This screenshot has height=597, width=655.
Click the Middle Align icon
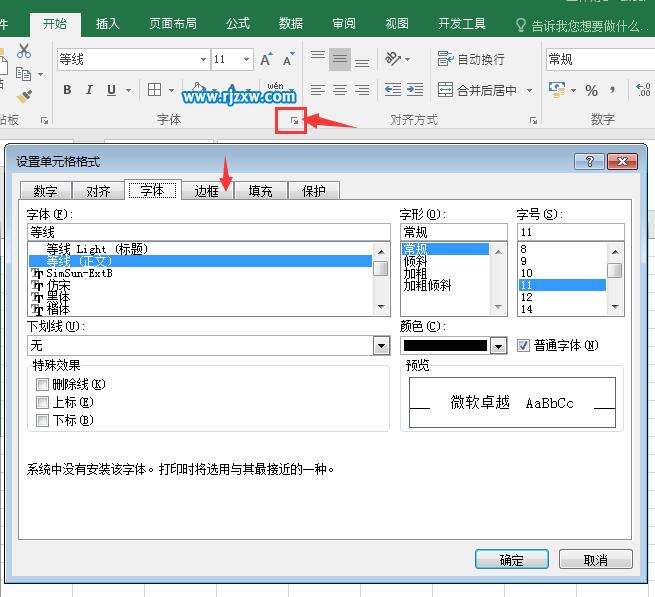pyautogui.click(x=340, y=59)
